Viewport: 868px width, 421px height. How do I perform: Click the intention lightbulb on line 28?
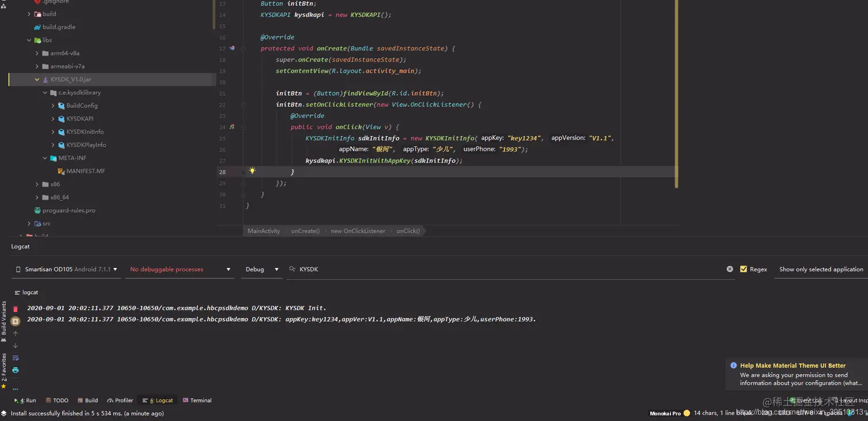252,171
